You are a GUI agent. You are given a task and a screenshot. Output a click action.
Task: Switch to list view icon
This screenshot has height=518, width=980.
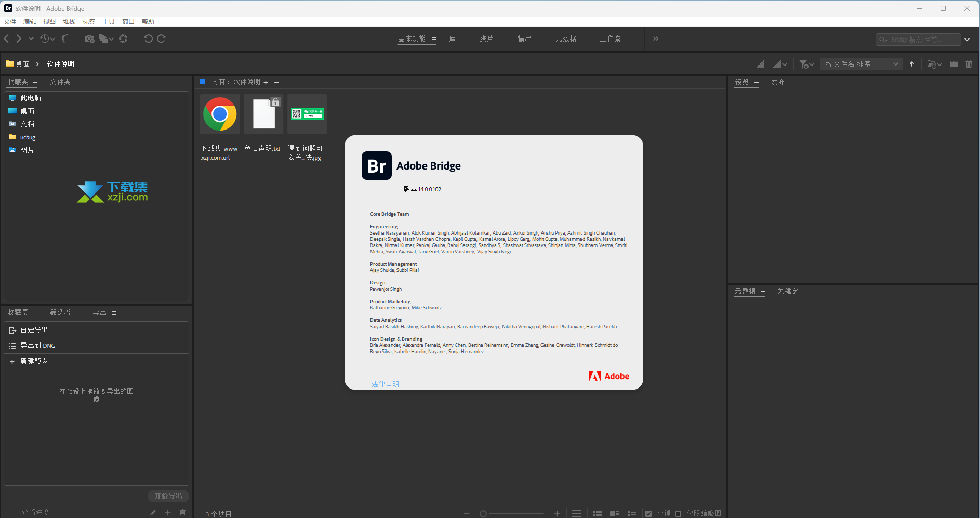pyautogui.click(x=632, y=513)
